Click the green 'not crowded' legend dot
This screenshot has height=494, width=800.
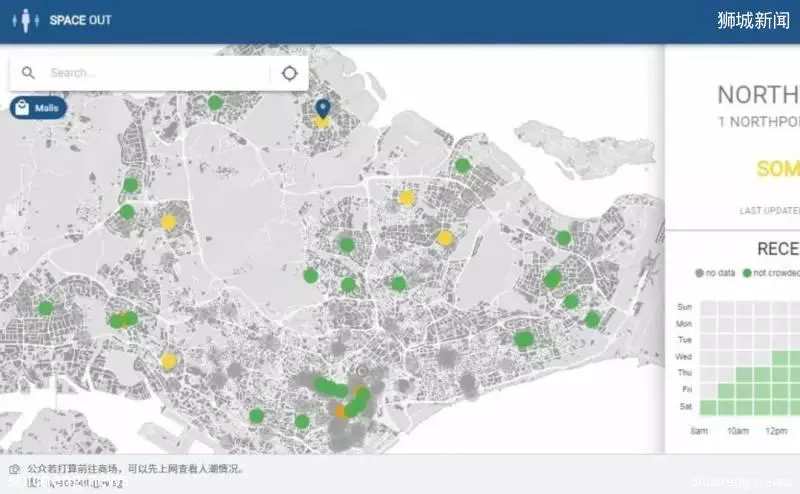coord(747,273)
